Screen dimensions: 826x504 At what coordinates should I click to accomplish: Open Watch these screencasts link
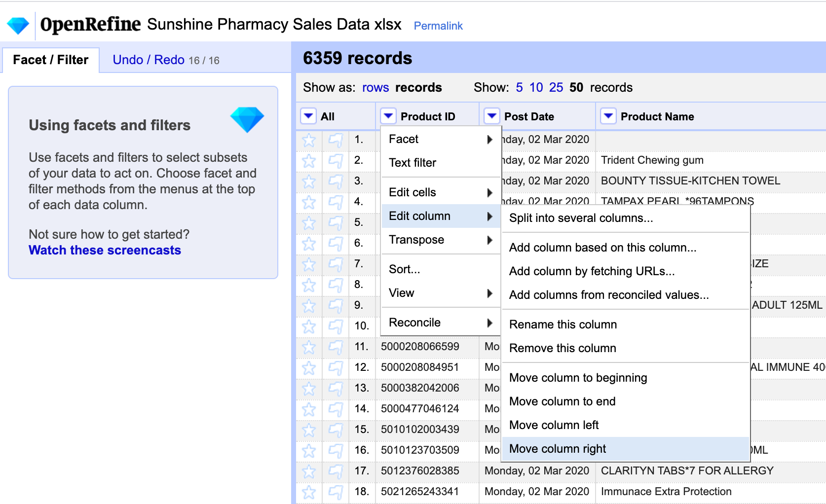(105, 251)
